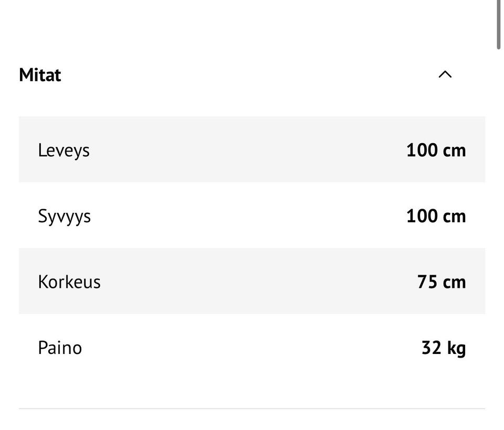The image size is (504, 430).
Task: Select the white Syvyys row's empty middle area
Action: 247,216
